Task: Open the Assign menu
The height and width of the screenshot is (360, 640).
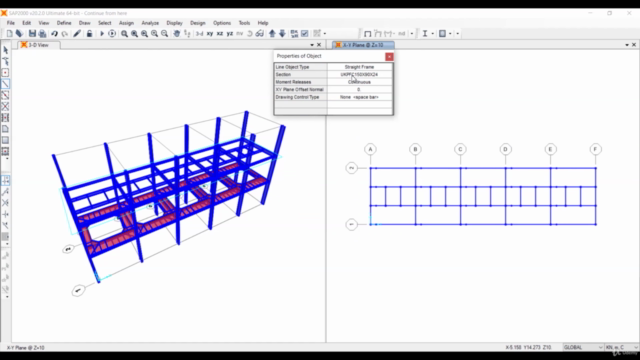Action: tap(126, 23)
